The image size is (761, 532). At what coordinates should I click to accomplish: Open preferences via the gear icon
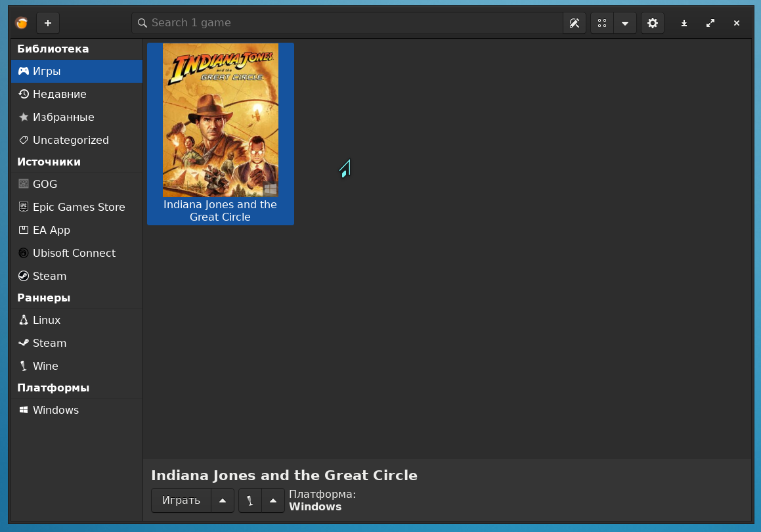click(653, 23)
